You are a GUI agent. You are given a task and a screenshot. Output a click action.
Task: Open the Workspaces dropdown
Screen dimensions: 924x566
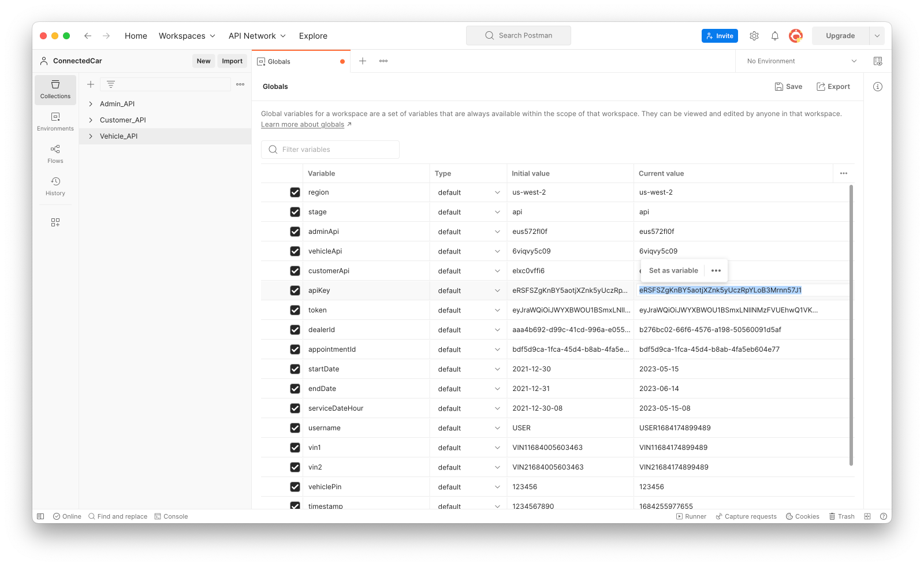point(187,36)
